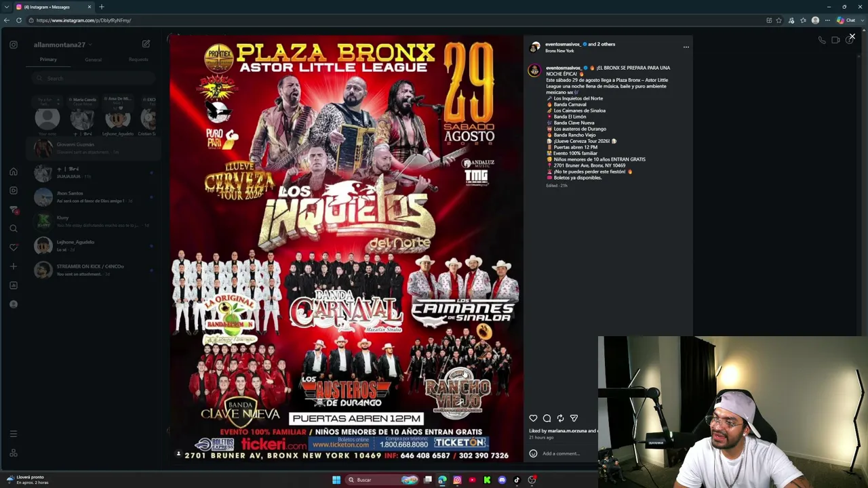Open mariana.m.orzuna's profile from Liked by
Image resolution: width=868 pixels, height=488 pixels.
point(567,430)
